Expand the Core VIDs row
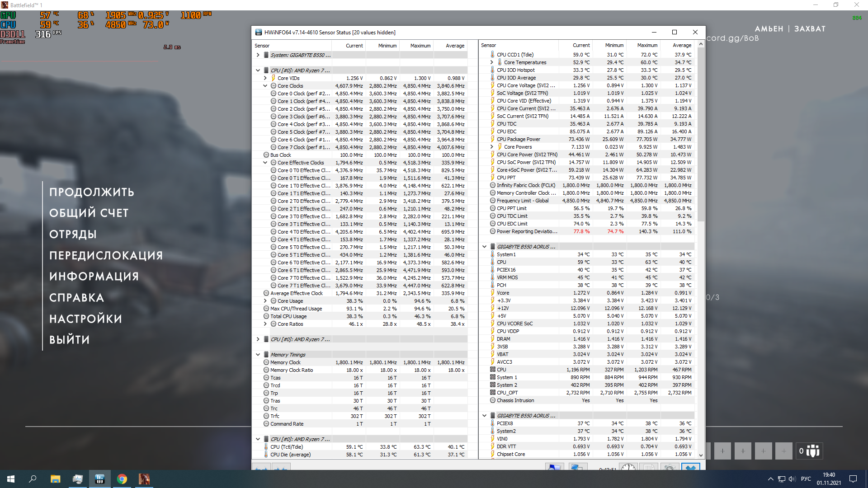This screenshot has height=488, width=868. 265,78
